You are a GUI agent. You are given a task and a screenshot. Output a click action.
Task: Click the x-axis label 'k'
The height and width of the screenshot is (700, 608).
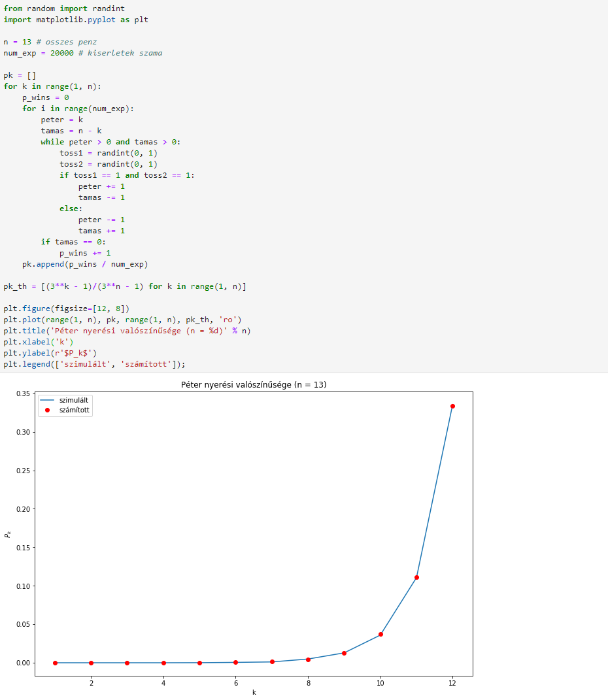(254, 692)
